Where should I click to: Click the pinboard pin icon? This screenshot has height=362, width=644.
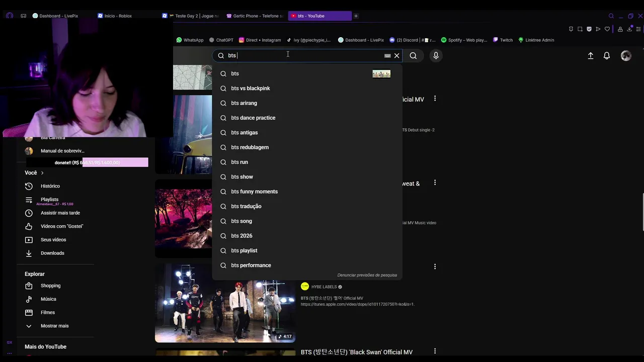(x=571, y=29)
